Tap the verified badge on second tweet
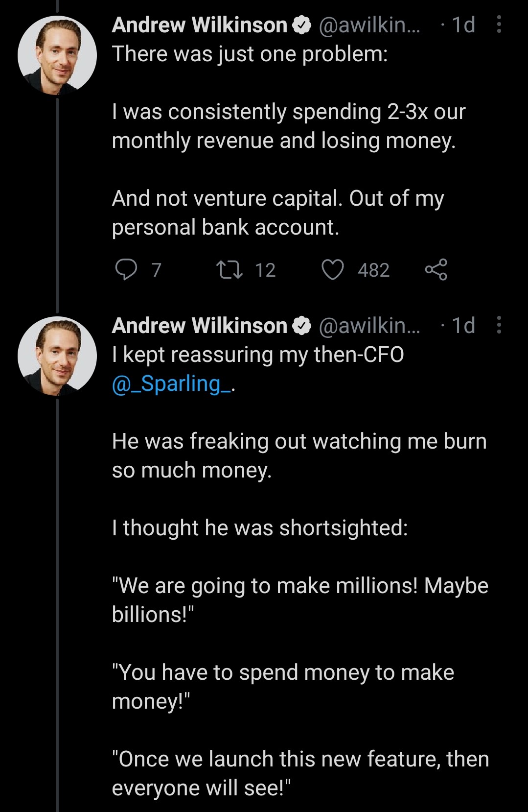 [302, 326]
